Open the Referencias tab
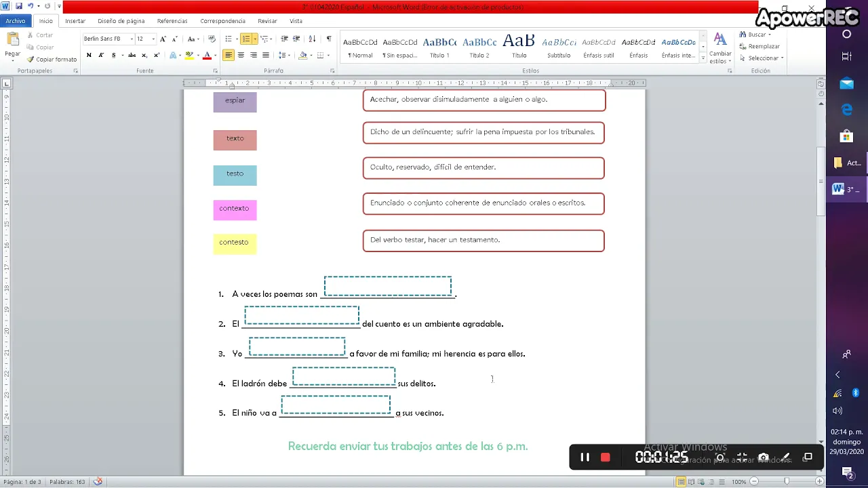Screen dimensions: 868x488 point(172,21)
